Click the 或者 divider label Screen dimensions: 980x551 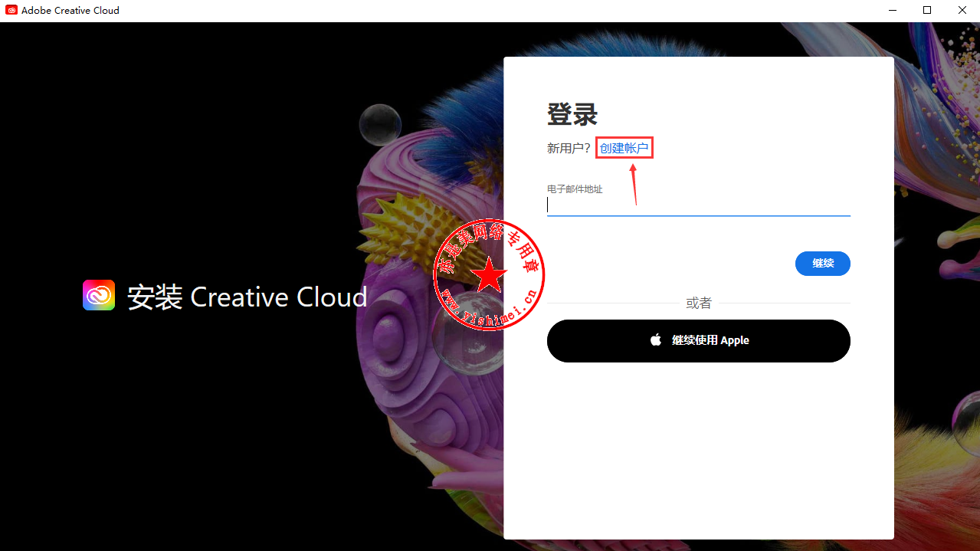pyautogui.click(x=699, y=303)
